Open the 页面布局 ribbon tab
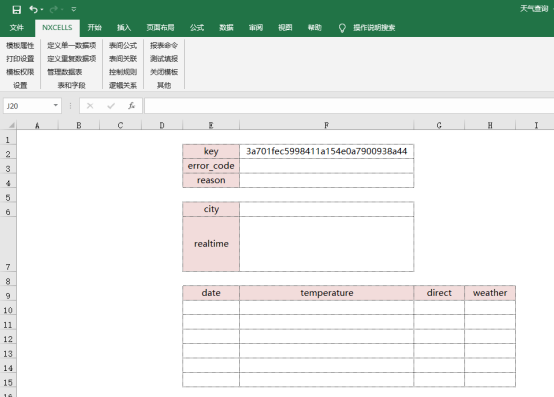This screenshot has width=554, height=397. coord(160,28)
